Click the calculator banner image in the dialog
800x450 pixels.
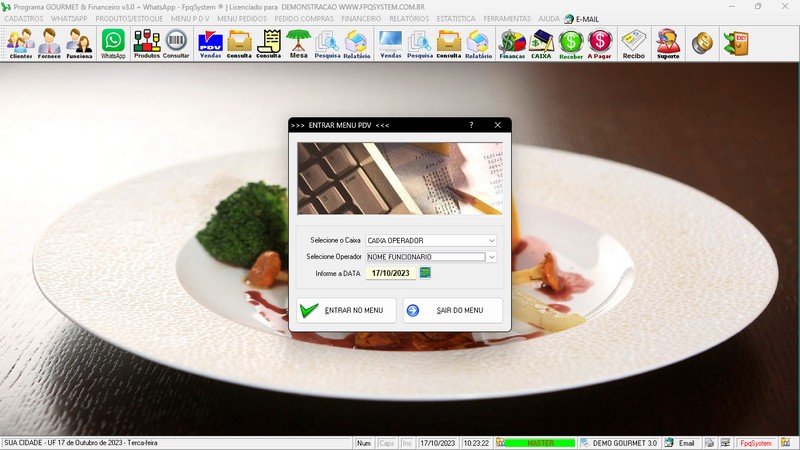click(400, 178)
